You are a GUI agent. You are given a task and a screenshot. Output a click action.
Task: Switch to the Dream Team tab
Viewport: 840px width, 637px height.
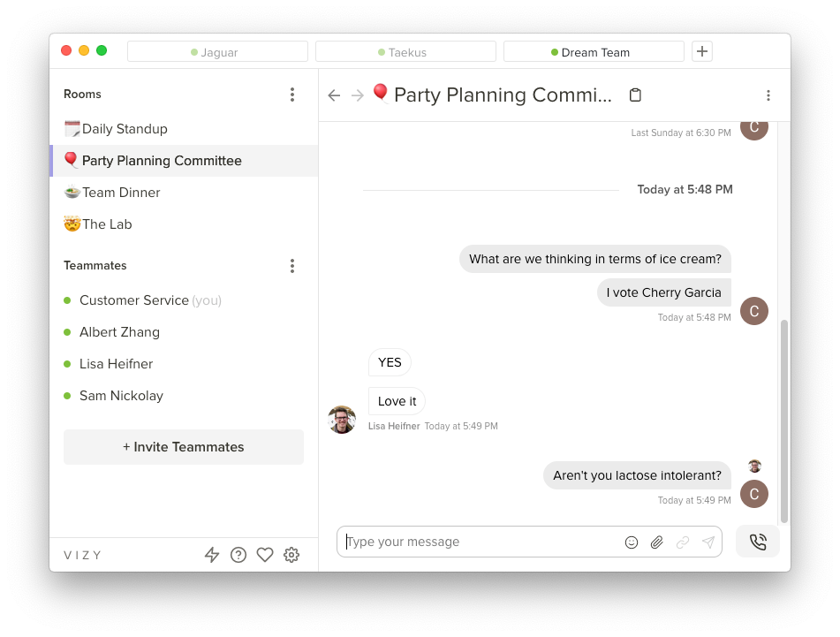(594, 51)
